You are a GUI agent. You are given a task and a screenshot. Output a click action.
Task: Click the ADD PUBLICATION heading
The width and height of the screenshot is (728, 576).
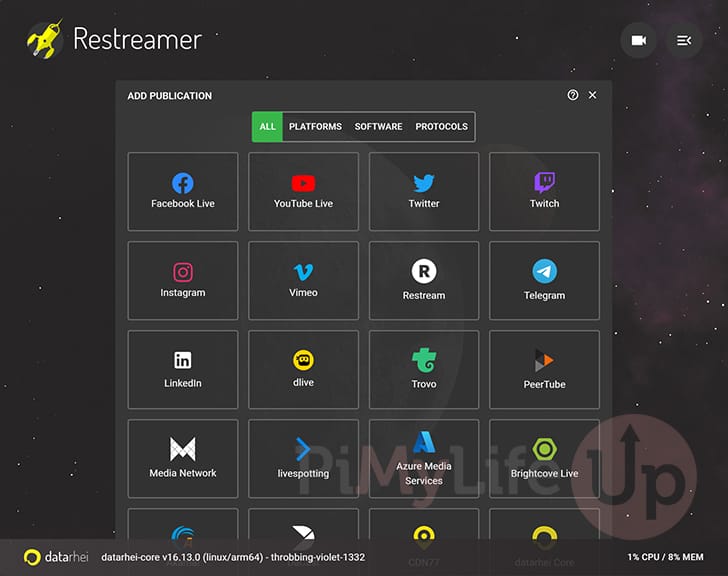169,96
